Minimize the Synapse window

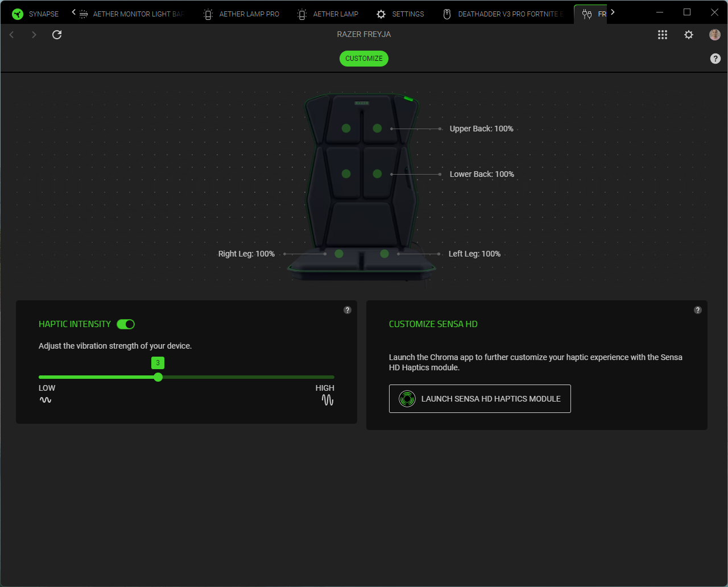tap(660, 12)
